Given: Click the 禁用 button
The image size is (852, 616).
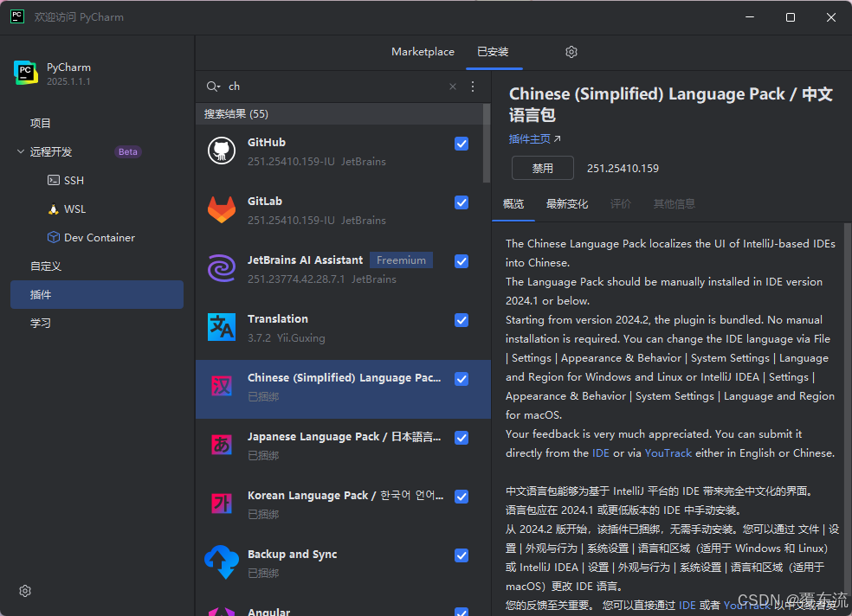Looking at the screenshot, I should coord(542,168).
